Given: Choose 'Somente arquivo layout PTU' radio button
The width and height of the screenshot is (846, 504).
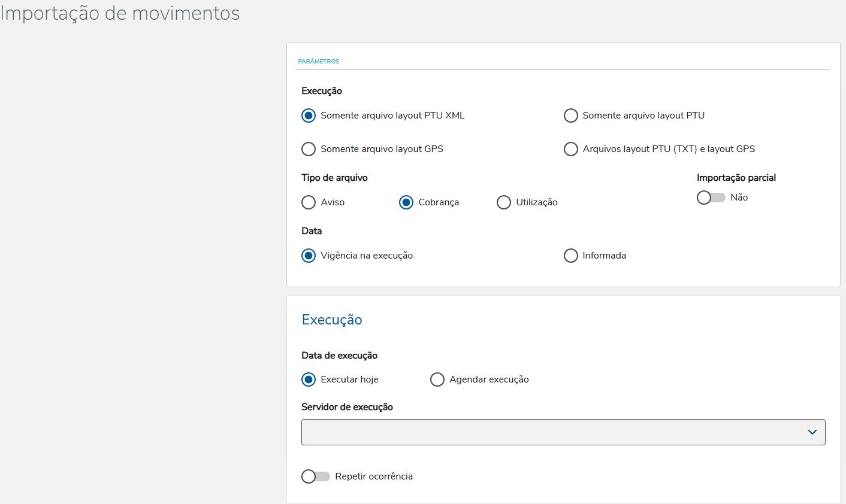Looking at the screenshot, I should (x=571, y=116).
